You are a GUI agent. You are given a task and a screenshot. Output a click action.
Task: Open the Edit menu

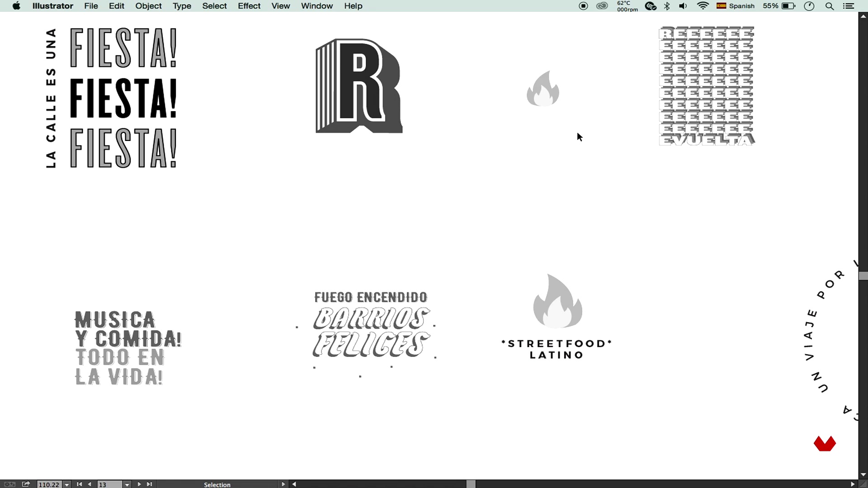(x=116, y=6)
